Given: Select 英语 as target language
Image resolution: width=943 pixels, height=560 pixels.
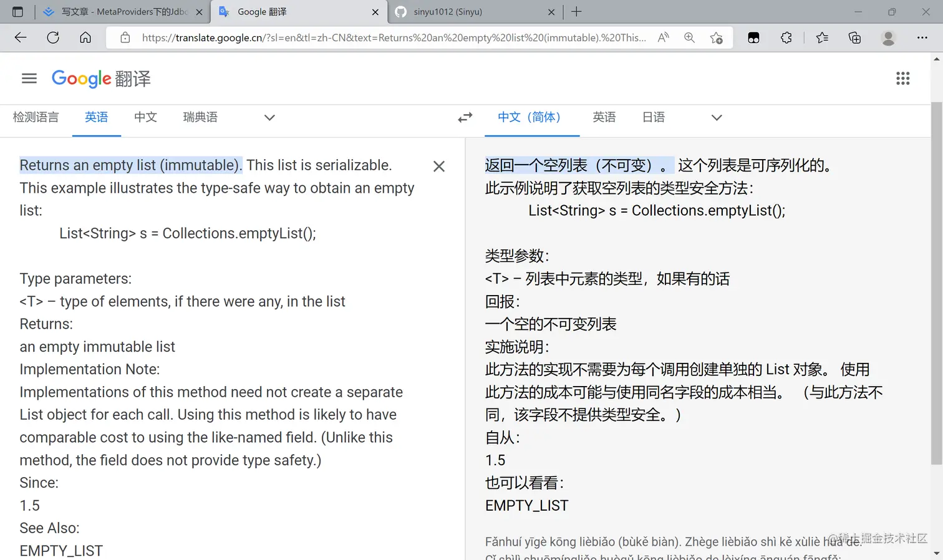Looking at the screenshot, I should point(604,117).
